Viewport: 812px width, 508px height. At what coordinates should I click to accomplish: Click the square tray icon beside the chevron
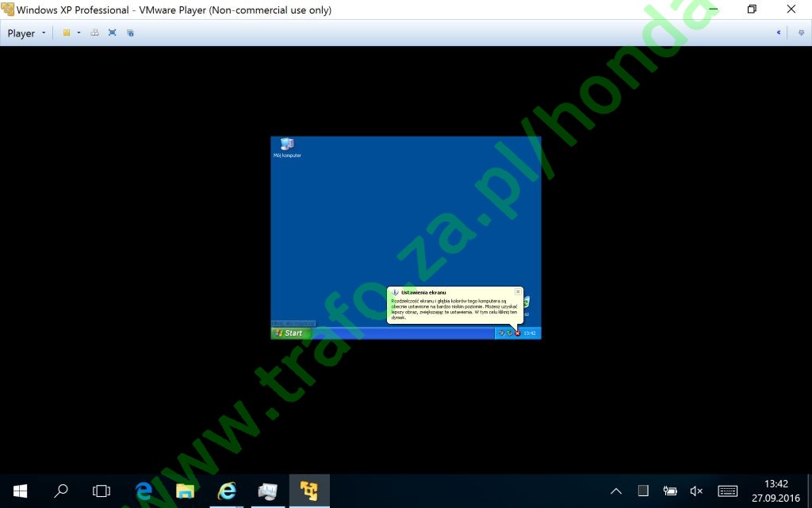[643, 491]
